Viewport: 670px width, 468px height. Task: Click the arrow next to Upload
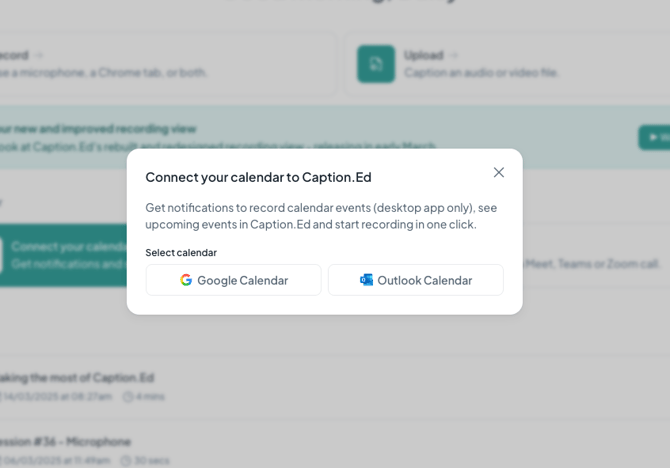tap(454, 55)
